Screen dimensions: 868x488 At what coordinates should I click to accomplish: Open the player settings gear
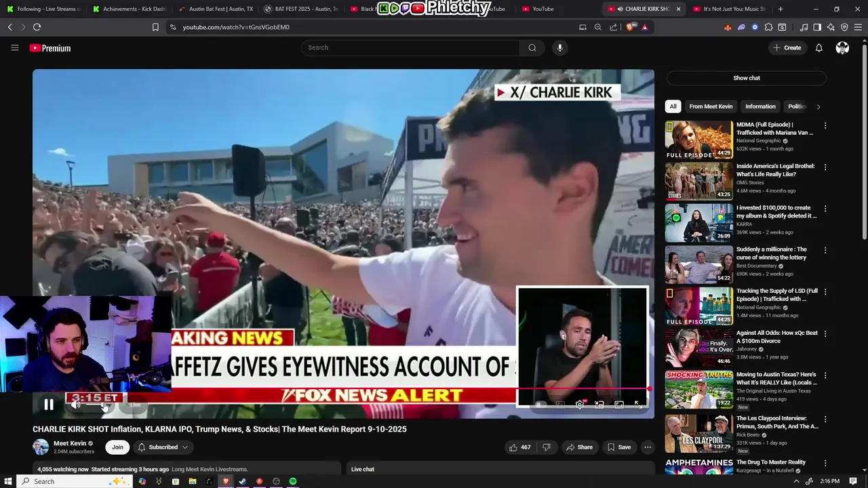point(580,405)
